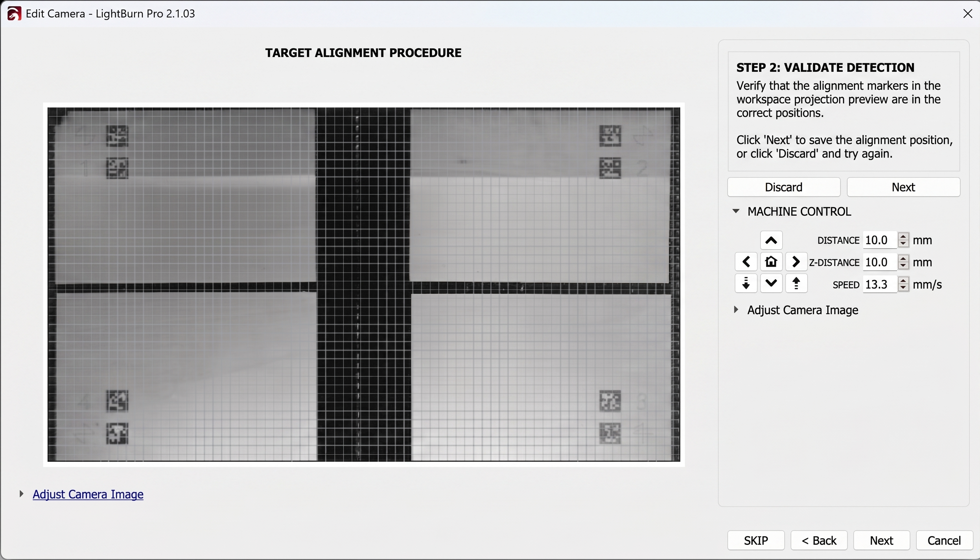Increase the Z-DISTANCE value with the up stepper
The image size is (980, 560).
(x=903, y=258)
